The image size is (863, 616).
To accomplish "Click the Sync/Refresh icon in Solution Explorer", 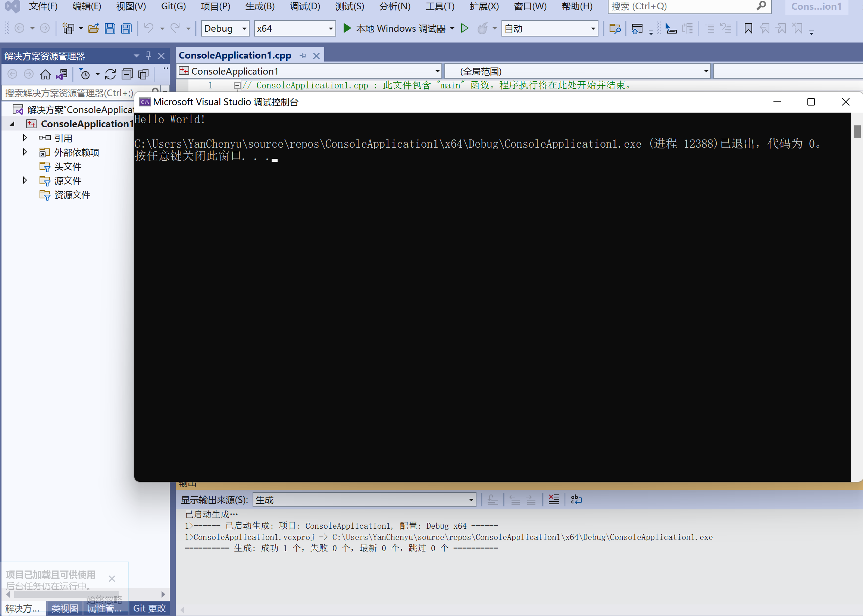I will point(110,74).
